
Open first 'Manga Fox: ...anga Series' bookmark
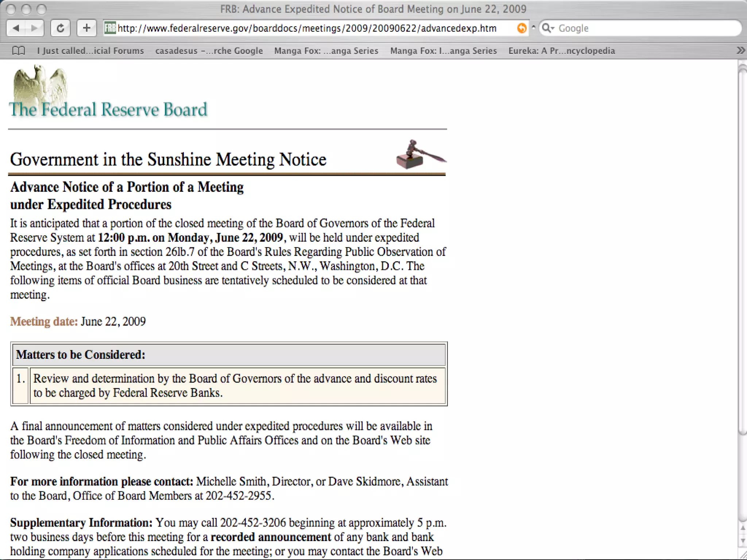(x=326, y=51)
